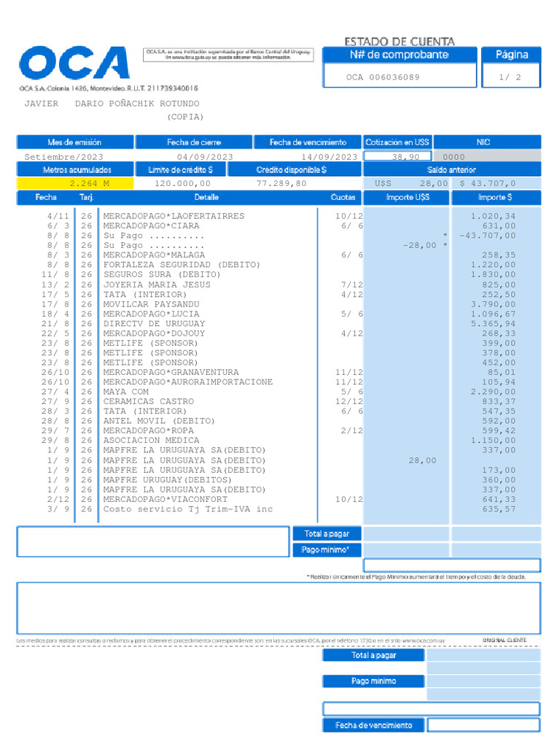Click the dollar payment amount -28,00
Screen dimensions: 560x747
(x=419, y=245)
